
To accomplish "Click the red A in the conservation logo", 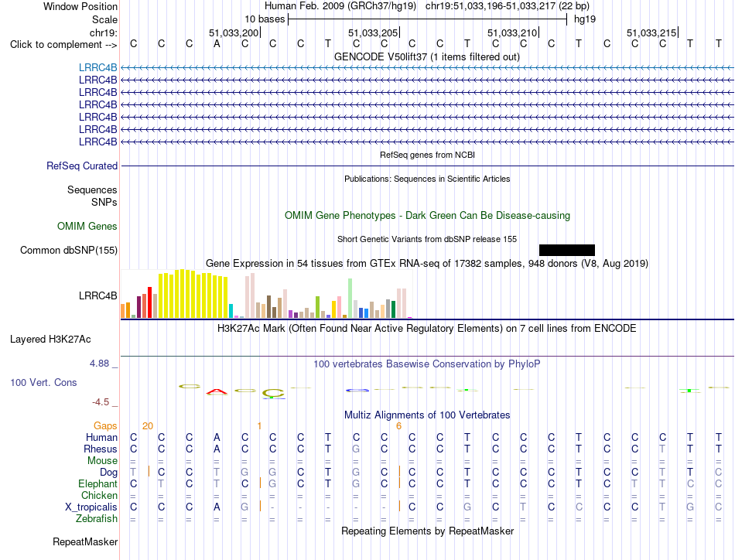I will click(217, 391).
